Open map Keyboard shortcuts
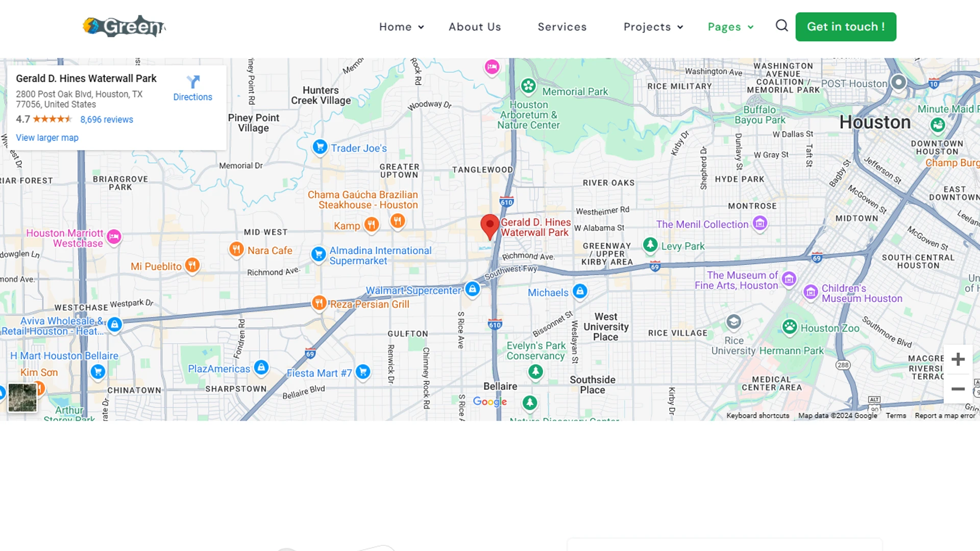Image resolution: width=980 pixels, height=551 pixels. 757,416
